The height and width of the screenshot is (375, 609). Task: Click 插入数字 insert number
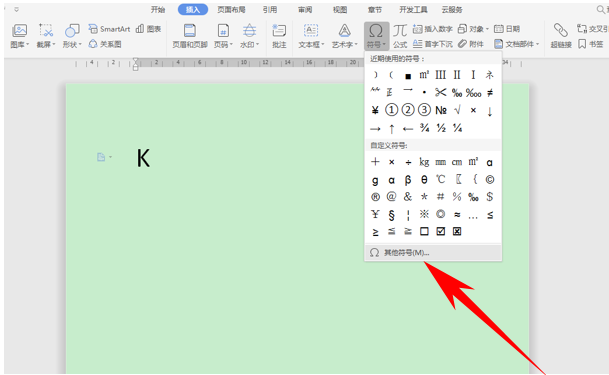(x=433, y=29)
